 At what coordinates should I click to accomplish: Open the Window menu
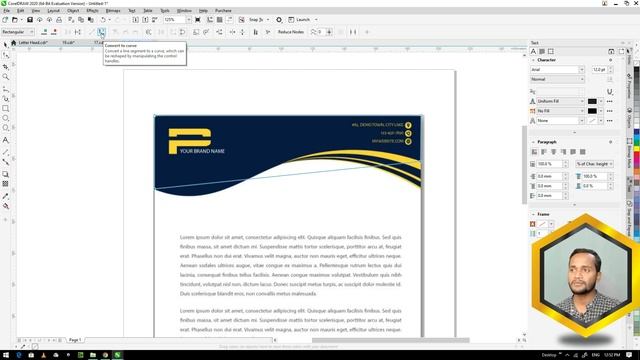(184, 11)
